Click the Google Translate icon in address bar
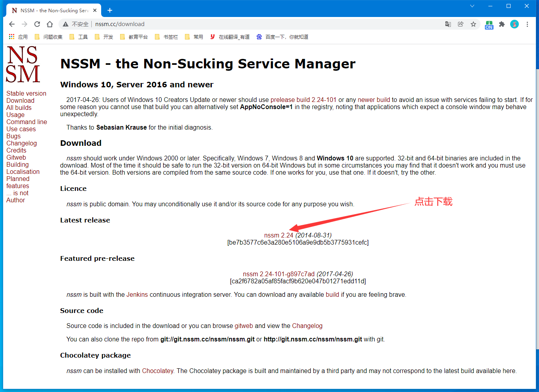This screenshot has height=392, width=539. tap(448, 24)
